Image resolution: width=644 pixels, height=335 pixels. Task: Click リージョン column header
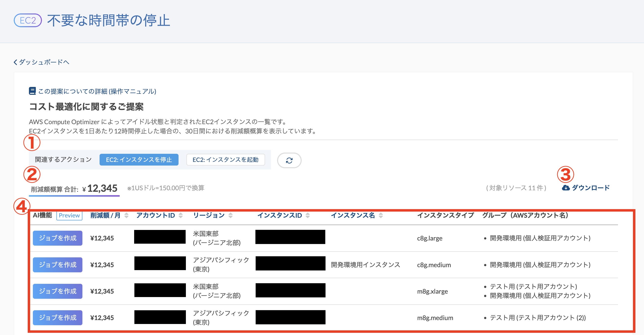(x=209, y=215)
